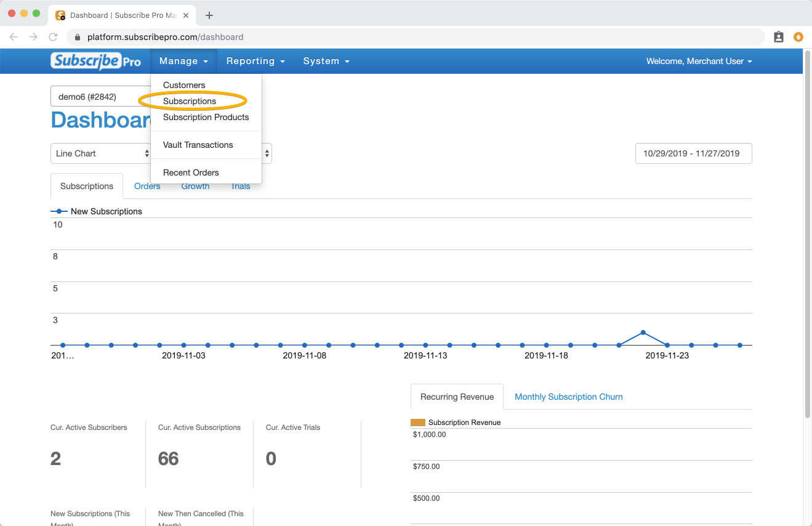Image resolution: width=812 pixels, height=526 pixels.
Task: Open the Manage menu
Action: tap(183, 61)
